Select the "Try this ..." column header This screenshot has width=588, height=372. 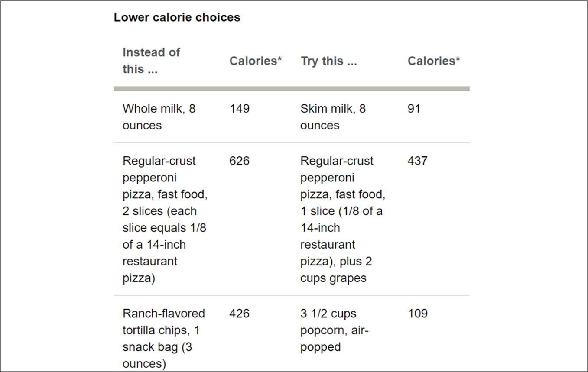pos(329,61)
